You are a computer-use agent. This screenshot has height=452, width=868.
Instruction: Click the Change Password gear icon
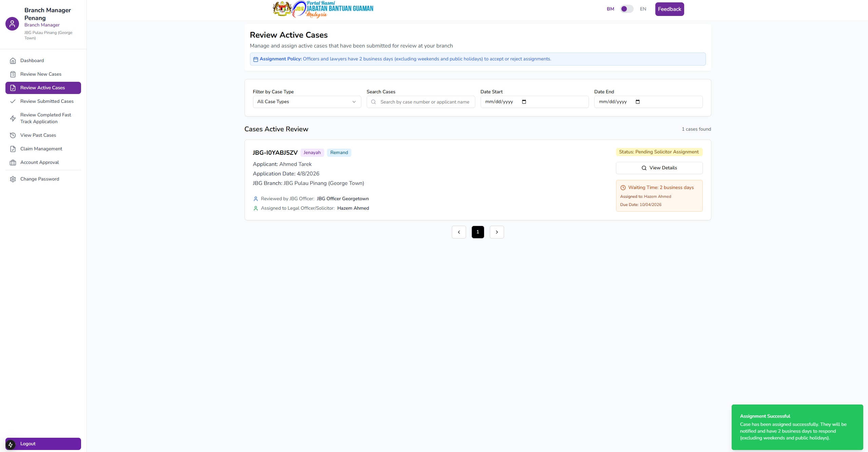coord(13,179)
